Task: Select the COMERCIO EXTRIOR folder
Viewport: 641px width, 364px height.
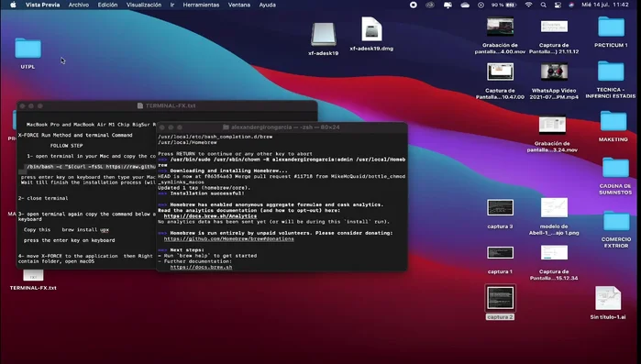Action: coord(616,221)
